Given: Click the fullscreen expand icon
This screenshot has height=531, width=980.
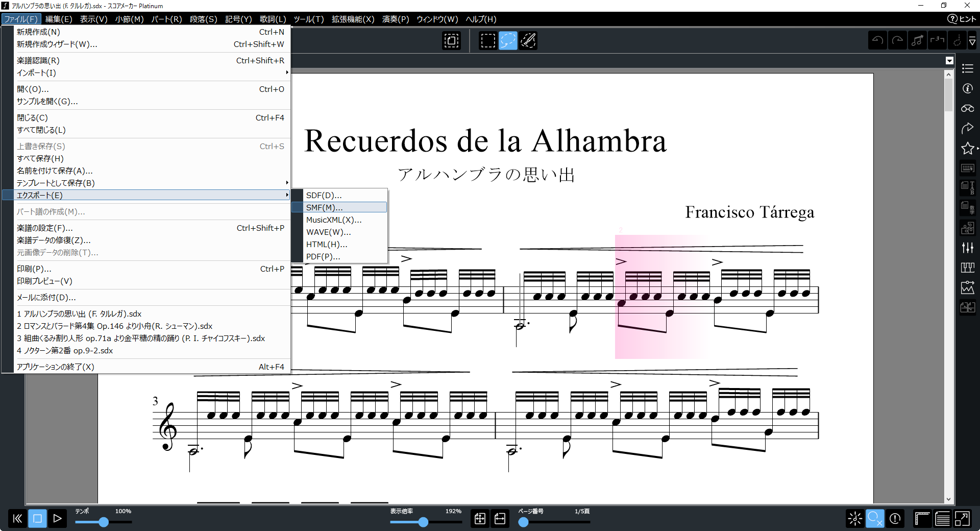Looking at the screenshot, I should click(962, 519).
